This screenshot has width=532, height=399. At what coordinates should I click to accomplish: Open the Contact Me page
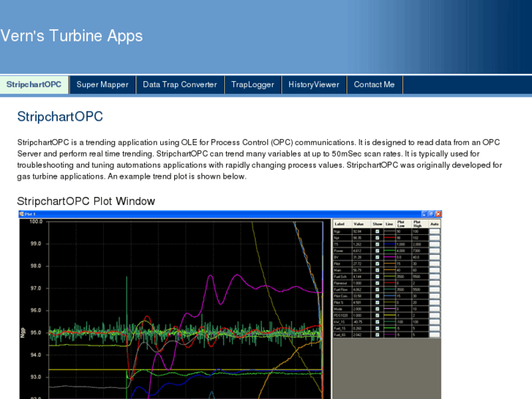pos(374,85)
